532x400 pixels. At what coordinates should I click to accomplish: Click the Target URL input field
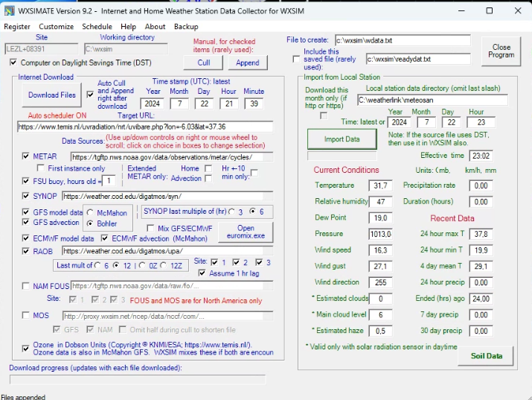click(145, 127)
